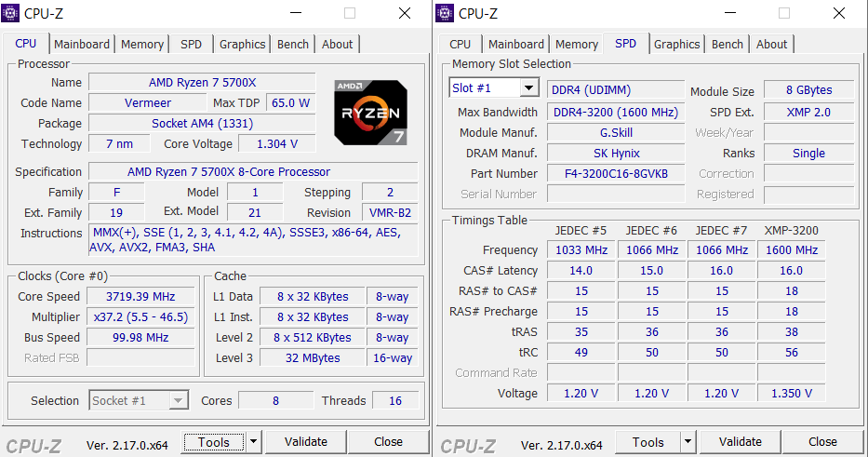Open About tab in left window
This screenshot has height=457, width=868.
(x=337, y=45)
